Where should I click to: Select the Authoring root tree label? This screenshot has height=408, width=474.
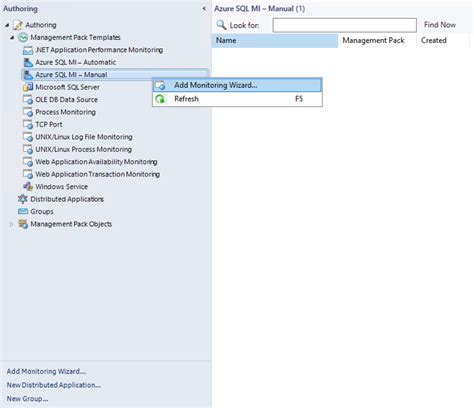coord(41,25)
